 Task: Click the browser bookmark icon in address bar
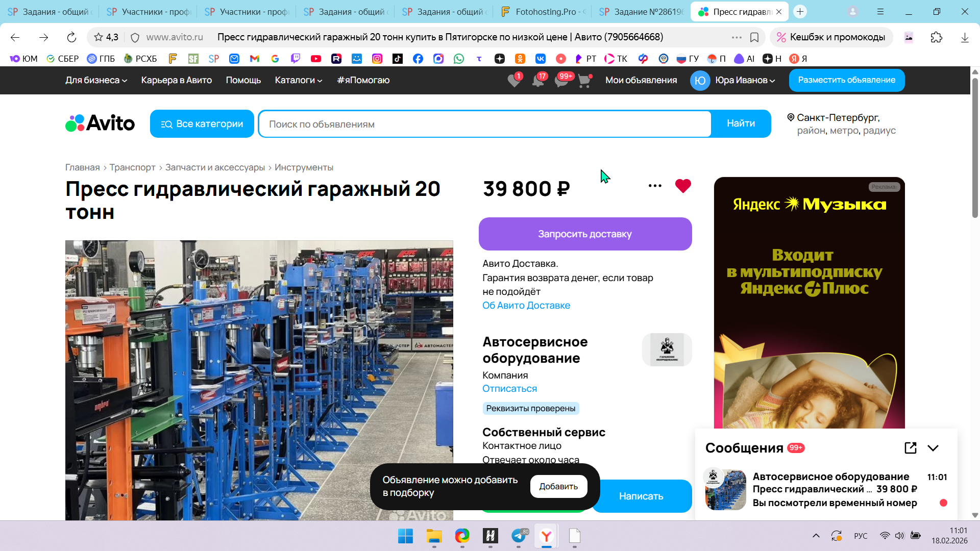pos(754,37)
